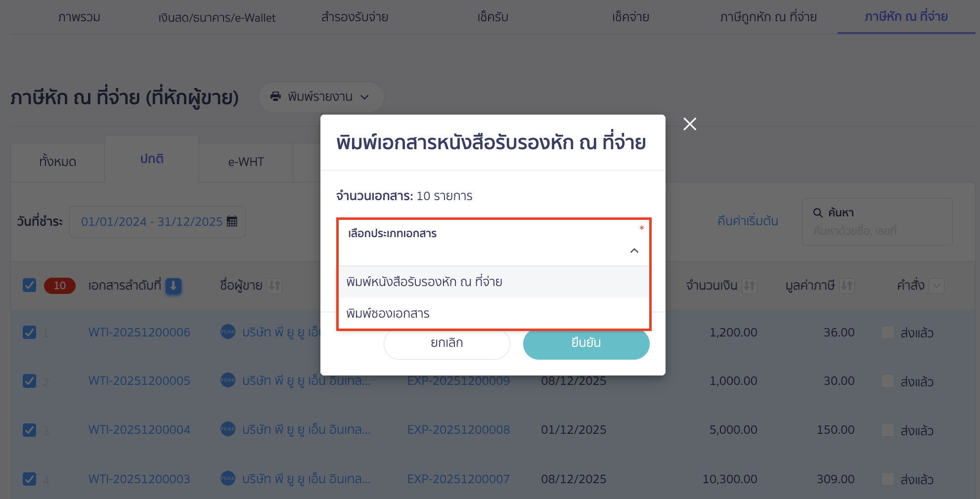The image size is (980, 499).
Task: Uncheck the select-all checkbox in the table header
Action: (29, 285)
